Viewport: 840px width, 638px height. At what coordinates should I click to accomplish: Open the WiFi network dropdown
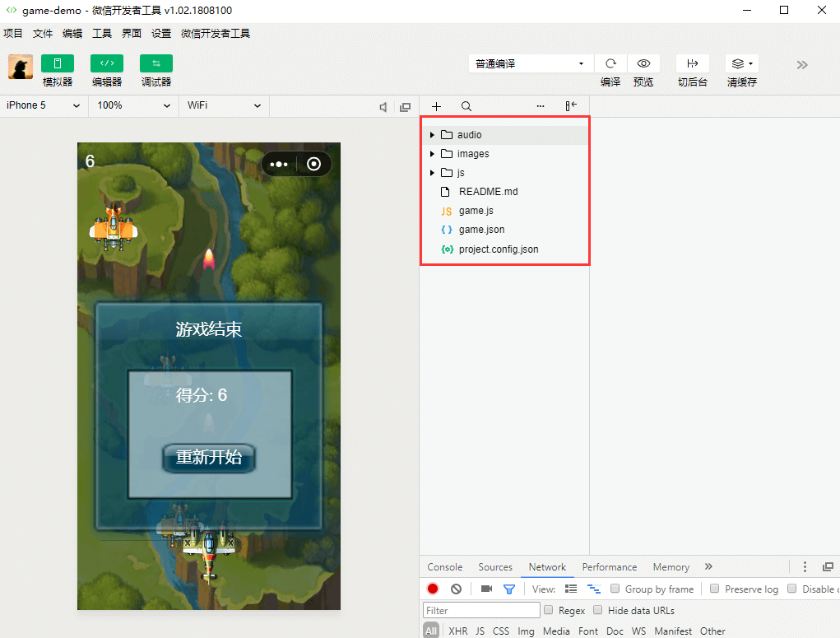click(224, 105)
